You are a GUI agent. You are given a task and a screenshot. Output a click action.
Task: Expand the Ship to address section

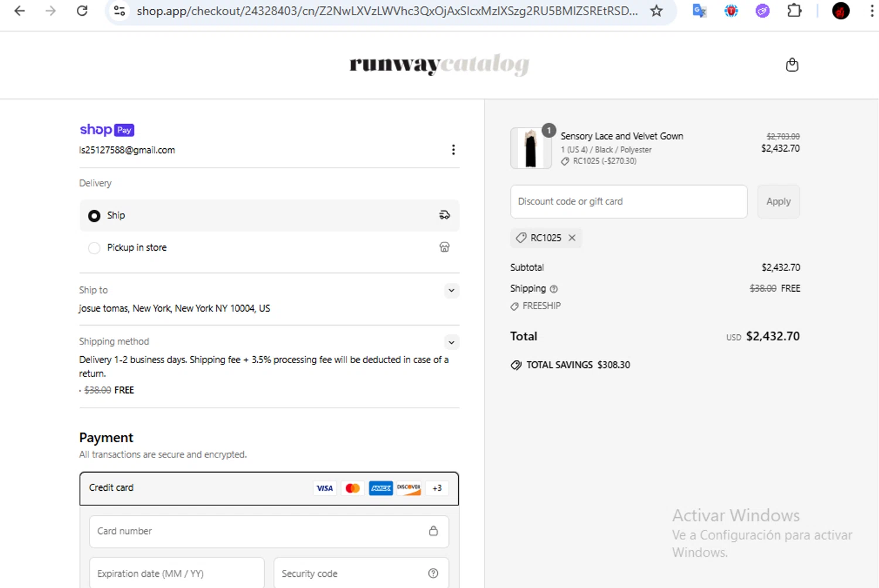(x=451, y=290)
